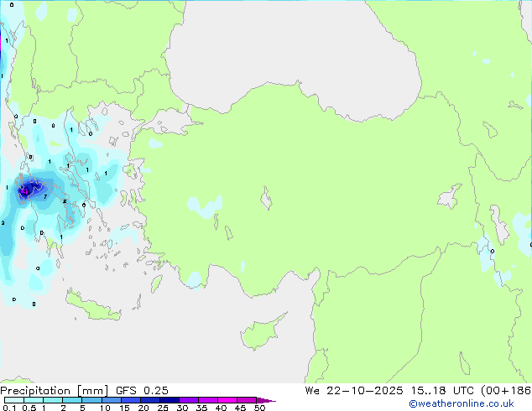Select the '15..18 UTC' time range text
This screenshot has height=411, width=532.
click(x=441, y=391)
